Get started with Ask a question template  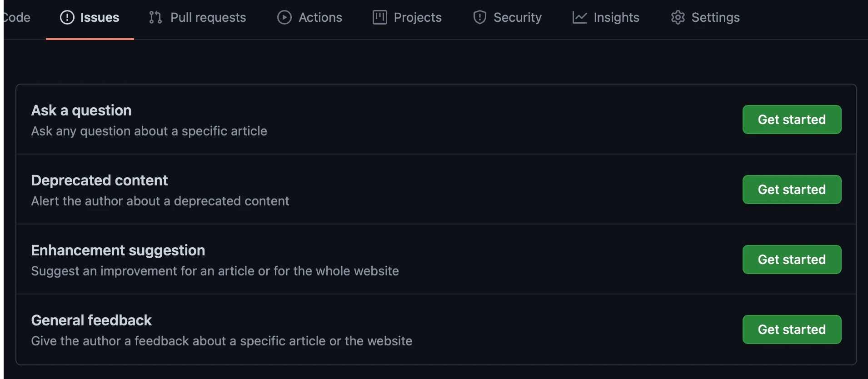[792, 120]
